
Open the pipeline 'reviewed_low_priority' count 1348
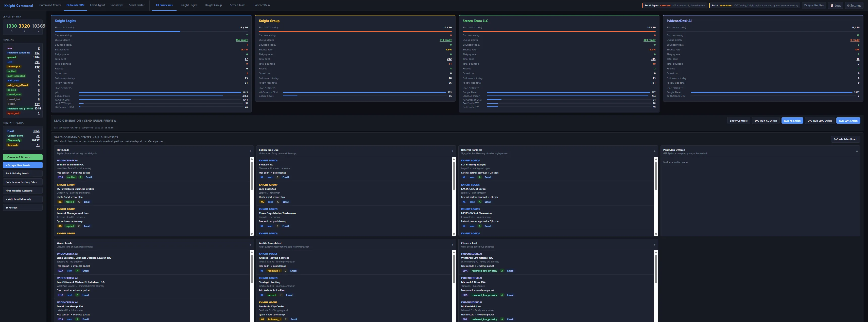tap(37, 109)
